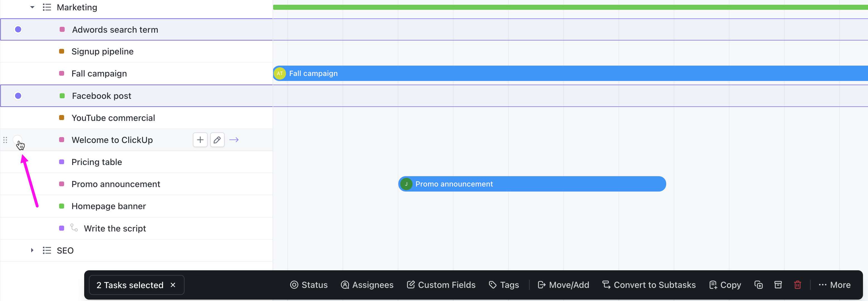Open the red trash icon to delete selected tasks

(797, 285)
